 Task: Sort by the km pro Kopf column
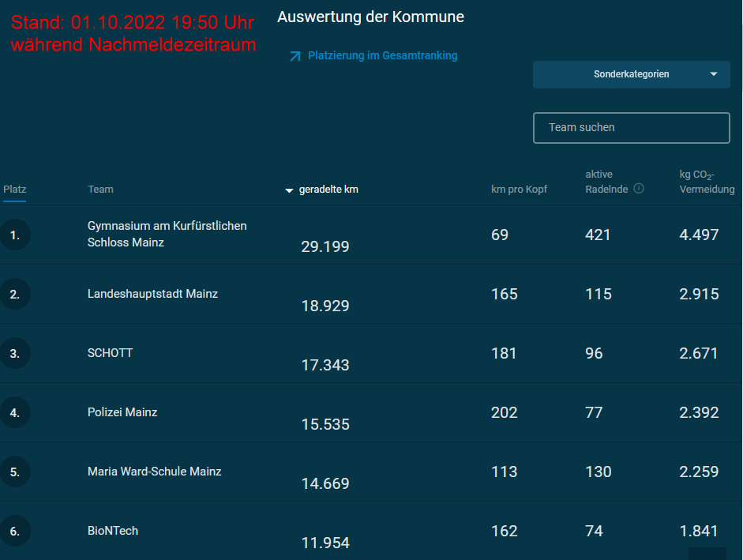tap(519, 190)
